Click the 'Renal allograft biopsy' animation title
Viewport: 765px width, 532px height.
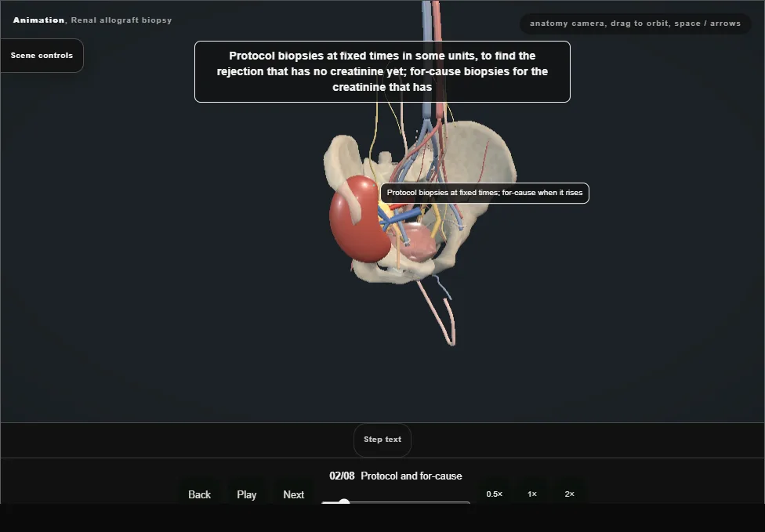(121, 20)
